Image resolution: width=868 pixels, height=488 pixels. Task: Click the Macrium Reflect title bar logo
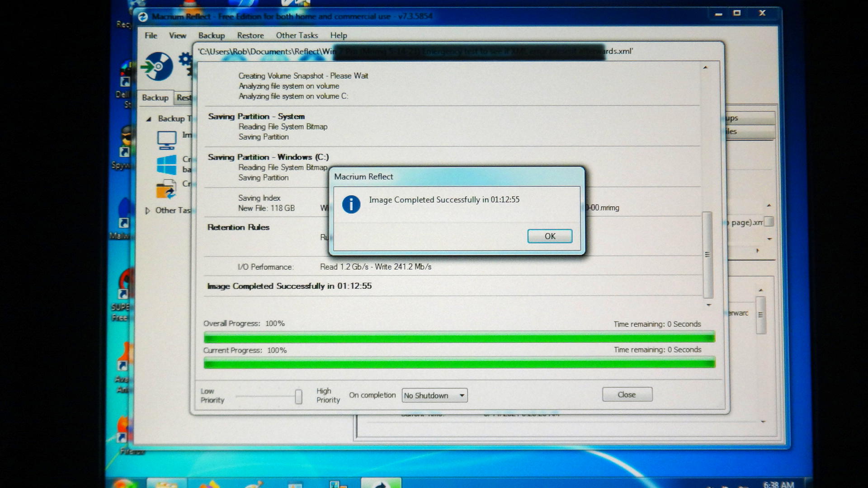pyautogui.click(x=143, y=17)
